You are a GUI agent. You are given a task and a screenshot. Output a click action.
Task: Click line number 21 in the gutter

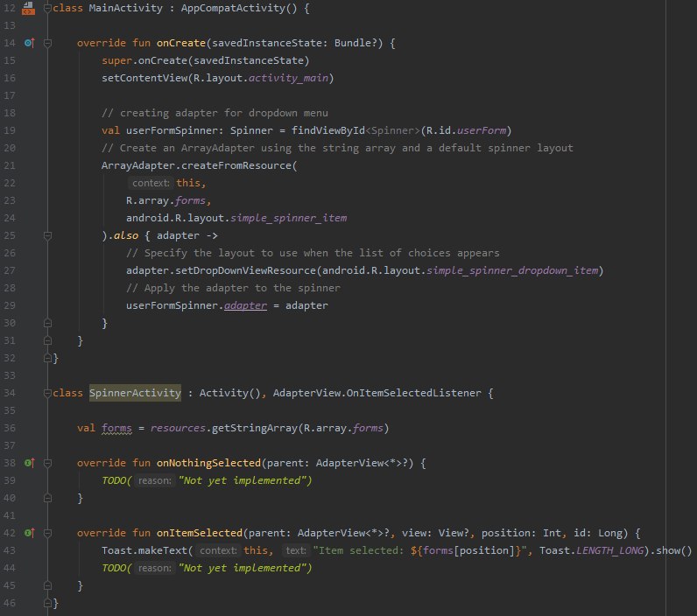tap(10, 165)
